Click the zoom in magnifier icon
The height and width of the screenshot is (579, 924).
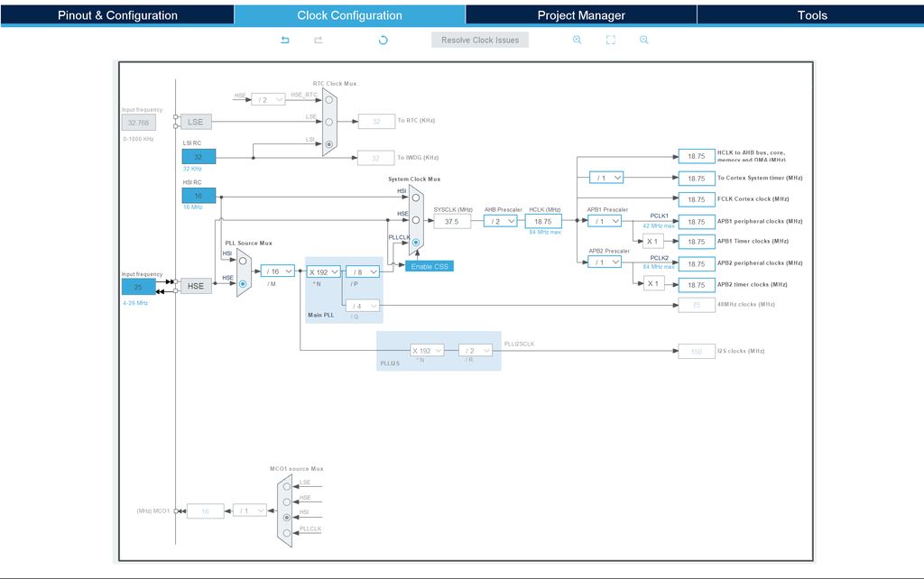click(577, 40)
